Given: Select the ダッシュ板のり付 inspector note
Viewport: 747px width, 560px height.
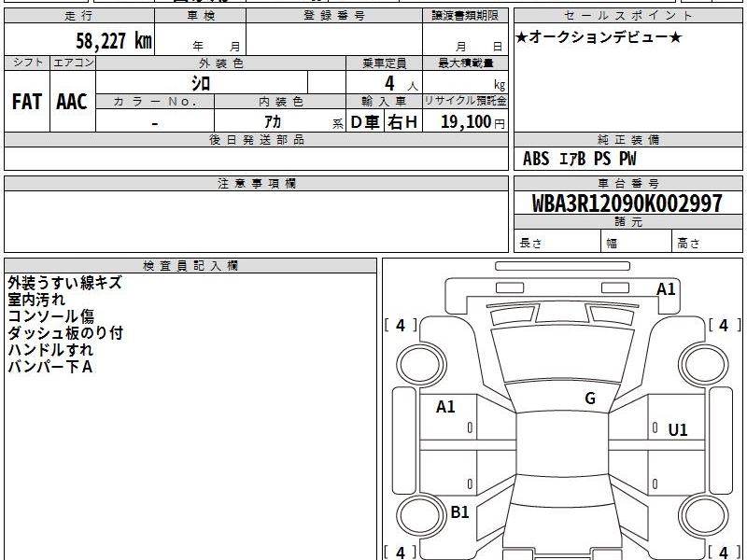Looking at the screenshot, I should [x=65, y=333].
